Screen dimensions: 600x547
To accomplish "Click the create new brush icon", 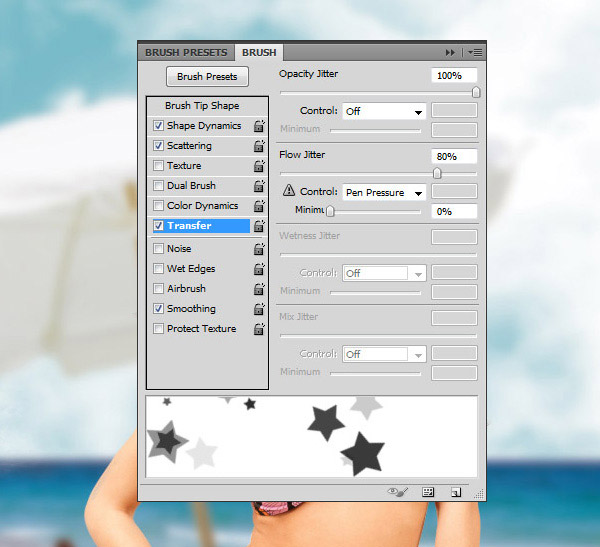I will coord(456,492).
